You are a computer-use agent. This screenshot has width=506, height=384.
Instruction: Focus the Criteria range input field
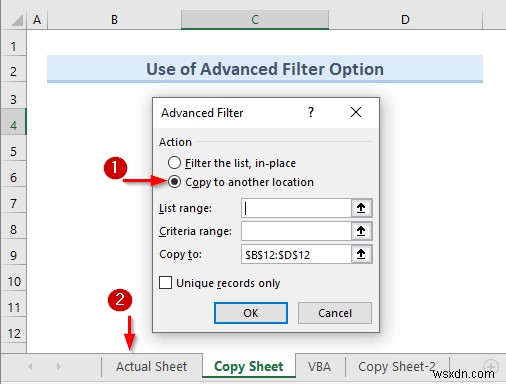click(x=296, y=231)
